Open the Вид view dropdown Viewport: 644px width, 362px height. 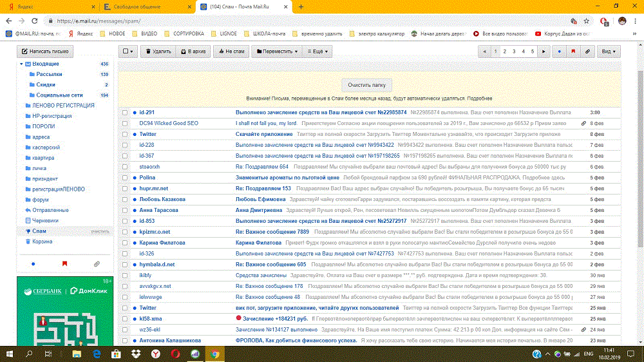[x=607, y=51]
